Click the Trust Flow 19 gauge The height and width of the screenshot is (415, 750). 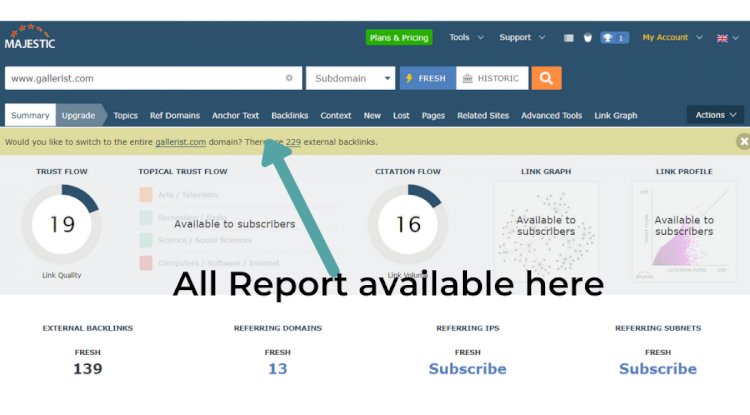tap(62, 224)
